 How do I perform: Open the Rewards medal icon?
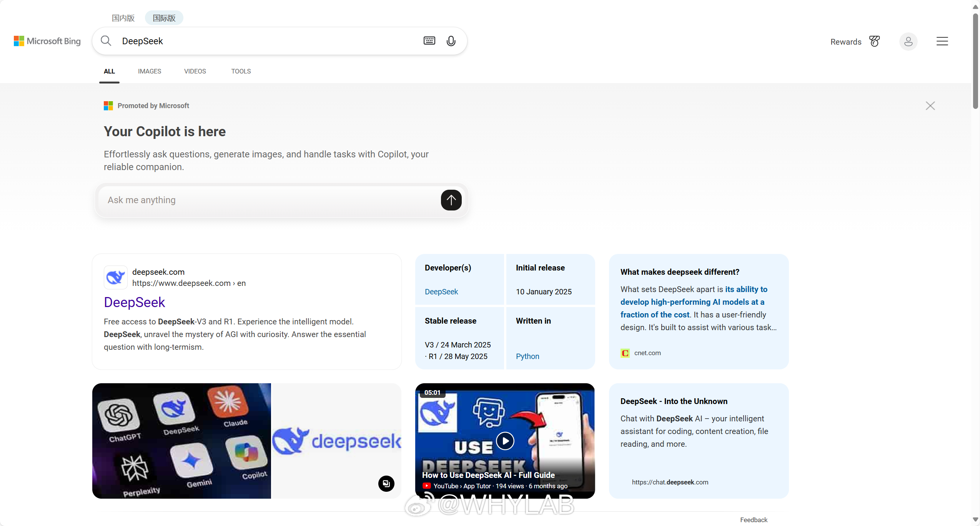pyautogui.click(x=874, y=41)
